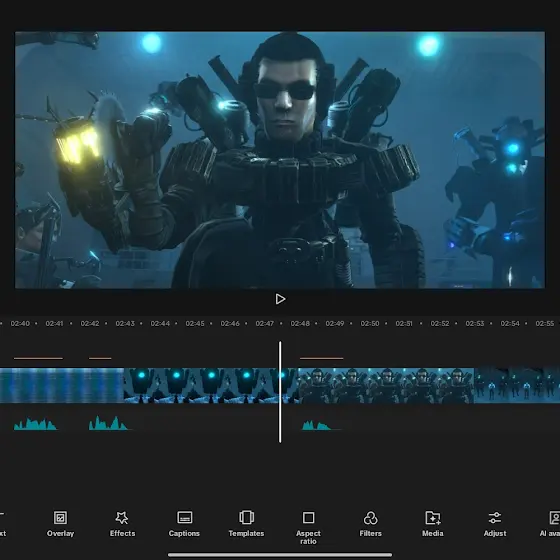
Task: Select the robot clip with blue lights
Action: 211,386
